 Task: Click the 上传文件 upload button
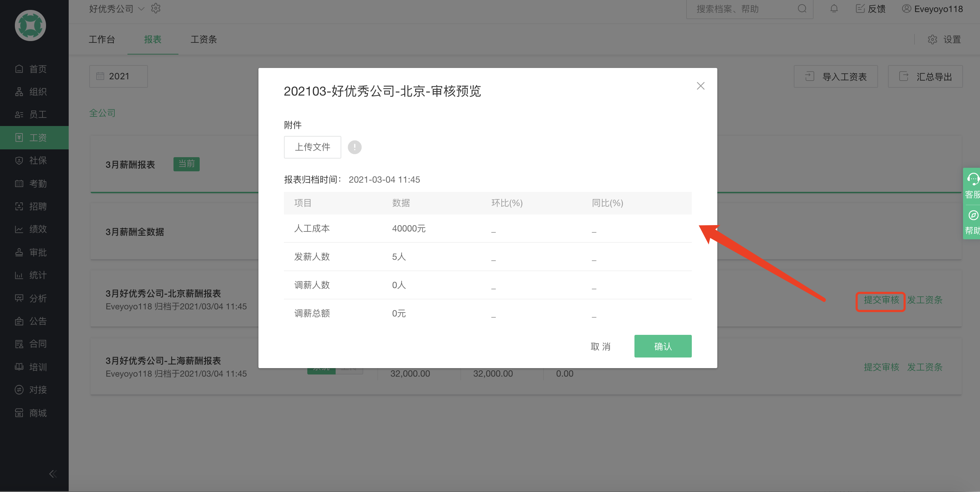click(312, 147)
